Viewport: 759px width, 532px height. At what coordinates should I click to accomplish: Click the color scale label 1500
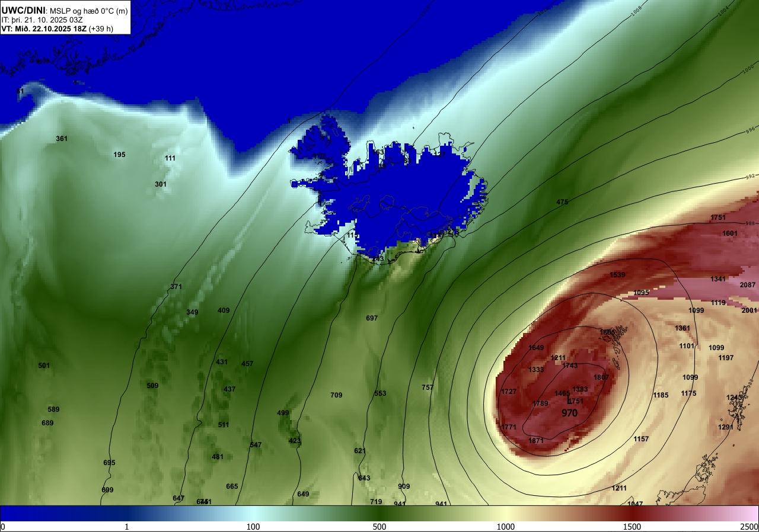coord(632,527)
